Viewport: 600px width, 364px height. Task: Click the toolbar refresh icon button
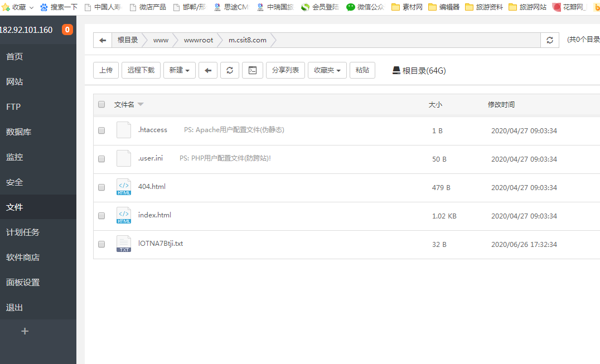(x=230, y=70)
